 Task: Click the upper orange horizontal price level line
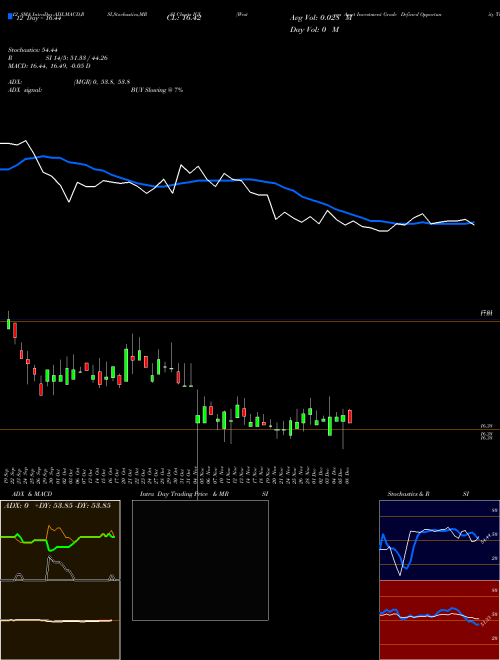(x=250, y=322)
